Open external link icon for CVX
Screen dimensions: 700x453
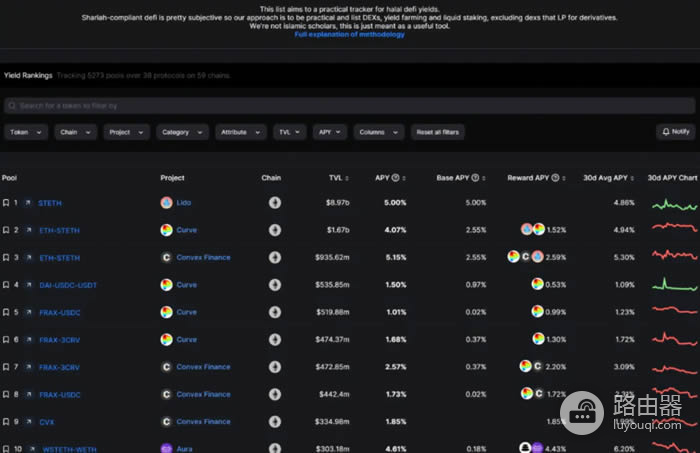click(29, 422)
